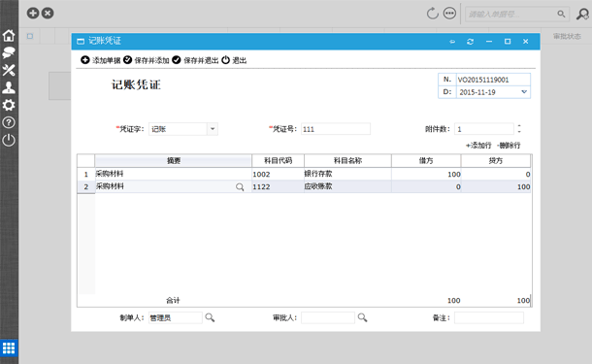
Task: Click row 1 借方 value 100
Action: coord(426,174)
